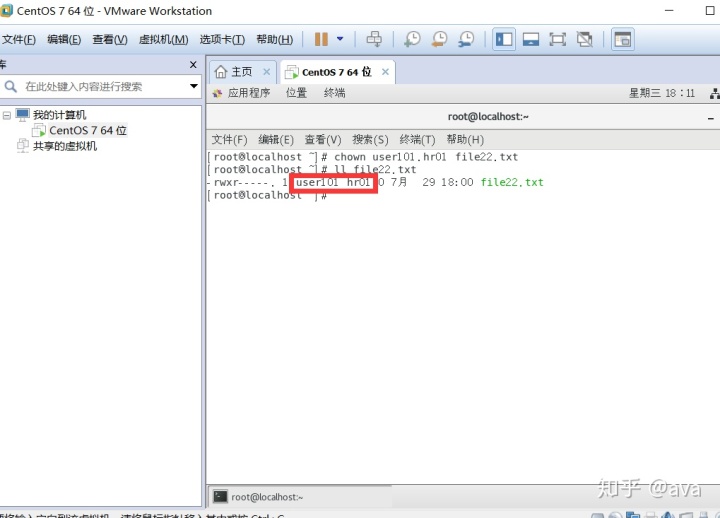Enter full screen mode
Screen dimensions: 720x518
pyautogui.click(x=557, y=39)
